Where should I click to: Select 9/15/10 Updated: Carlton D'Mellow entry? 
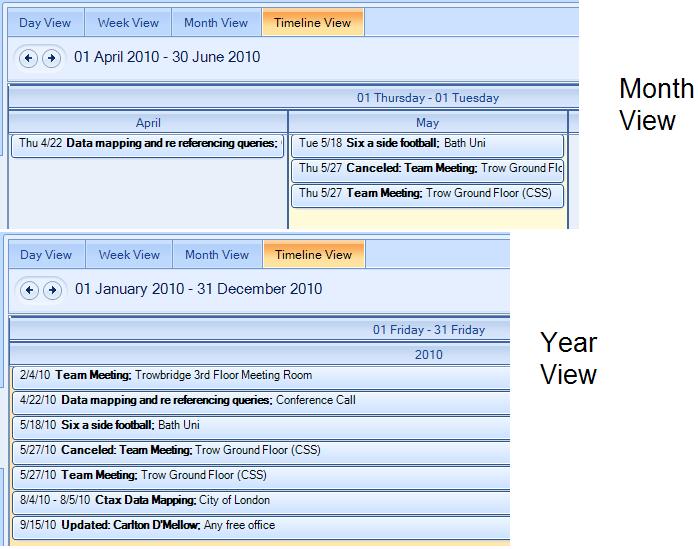(x=261, y=527)
